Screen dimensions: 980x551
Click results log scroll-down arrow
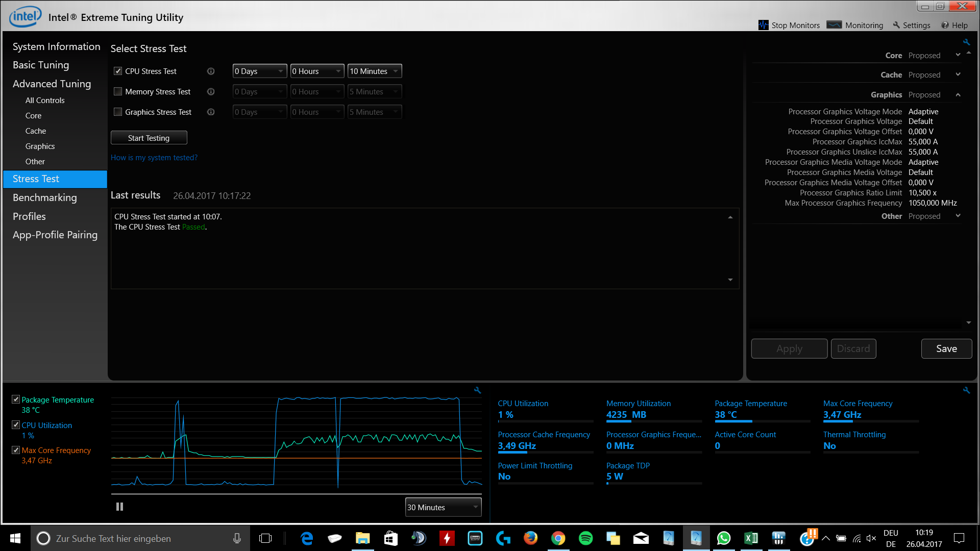730,280
